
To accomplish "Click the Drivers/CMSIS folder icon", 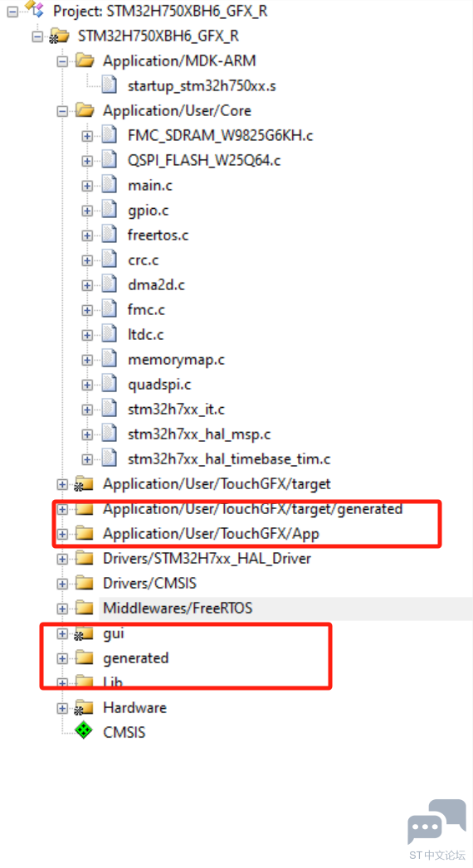I will (84, 583).
